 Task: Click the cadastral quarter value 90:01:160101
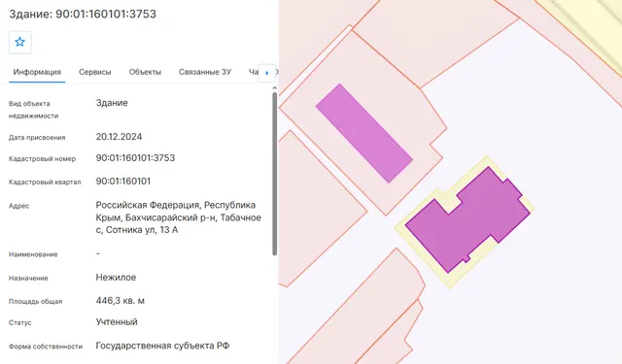[123, 181]
